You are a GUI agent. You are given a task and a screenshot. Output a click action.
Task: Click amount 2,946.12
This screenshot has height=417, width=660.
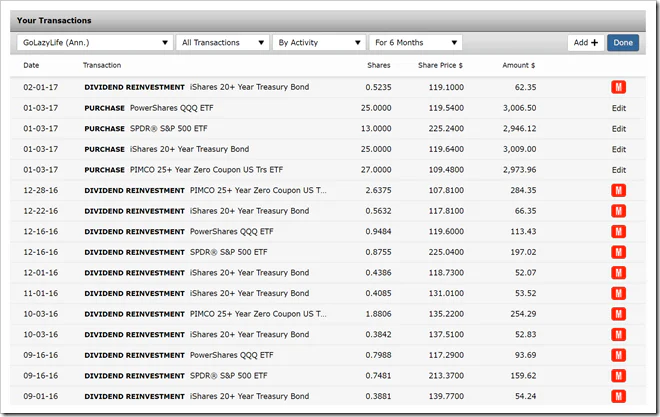coord(519,128)
